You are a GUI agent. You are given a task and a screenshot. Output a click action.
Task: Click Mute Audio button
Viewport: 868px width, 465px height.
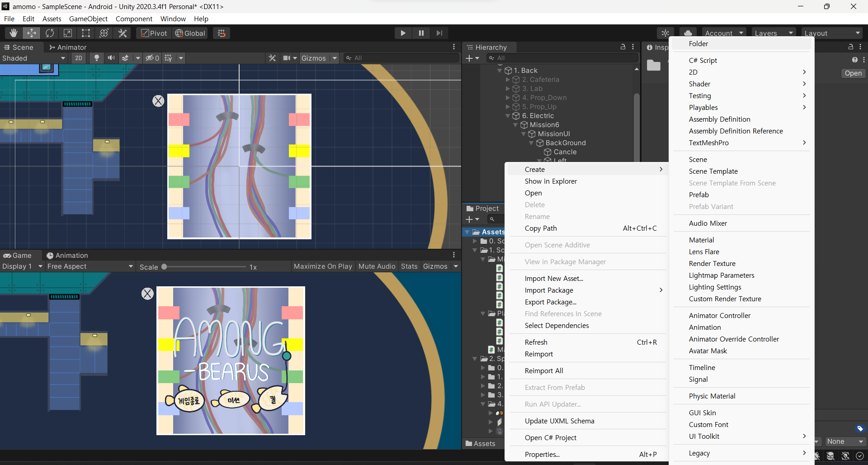pos(377,266)
